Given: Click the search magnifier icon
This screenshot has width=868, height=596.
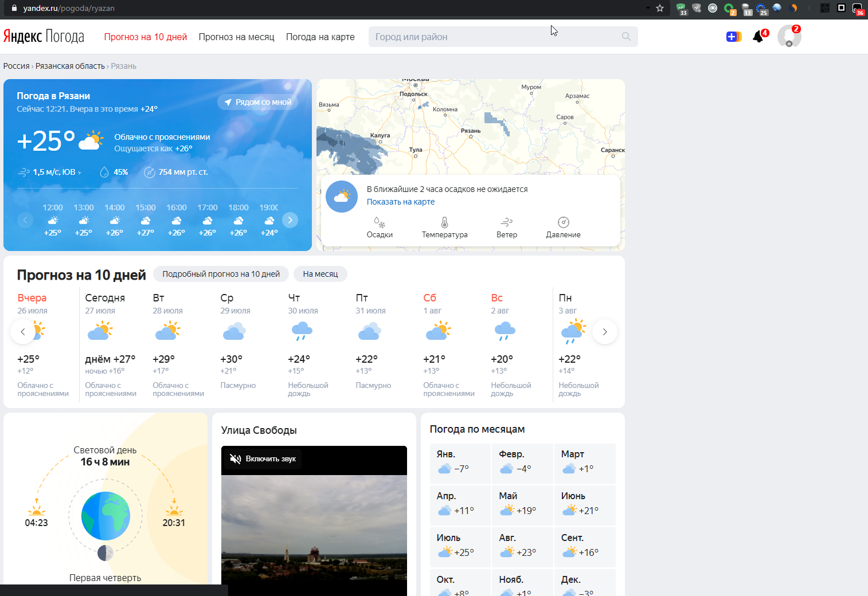Looking at the screenshot, I should (x=625, y=36).
